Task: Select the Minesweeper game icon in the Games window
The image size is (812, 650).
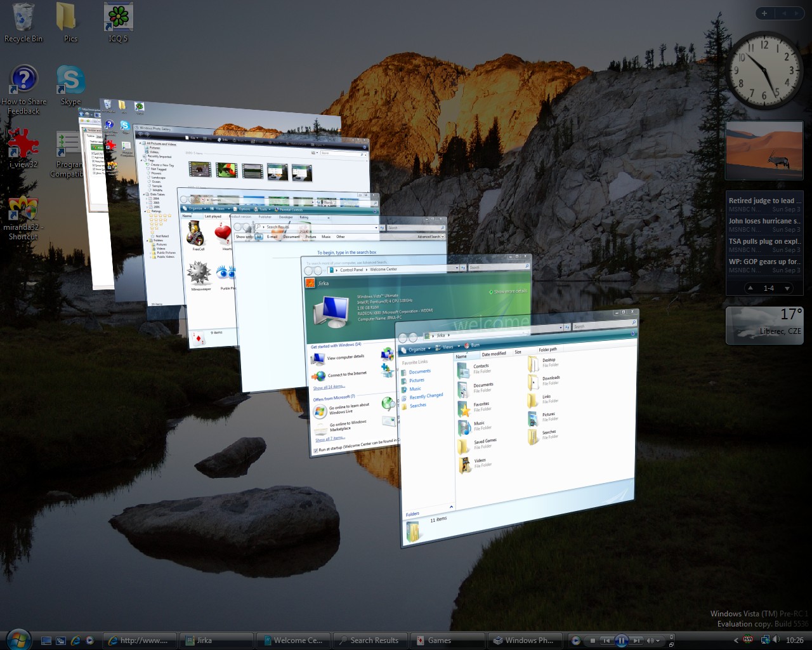Action: (x=200, y=275)
